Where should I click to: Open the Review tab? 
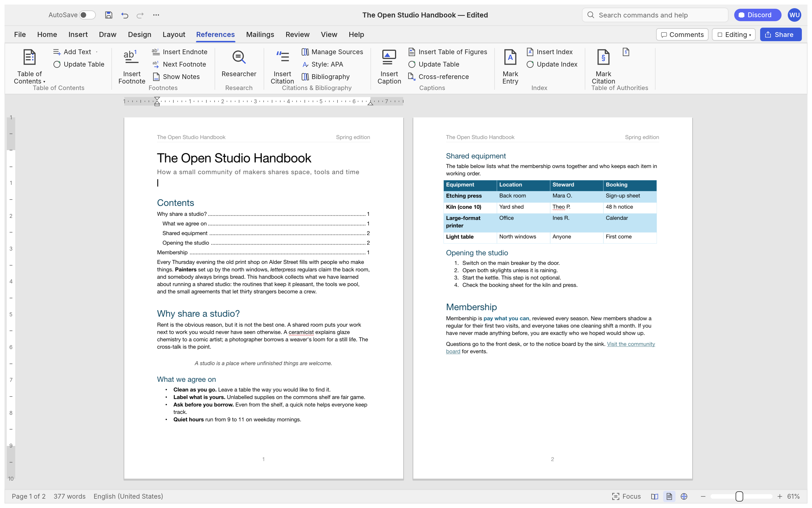297,35
